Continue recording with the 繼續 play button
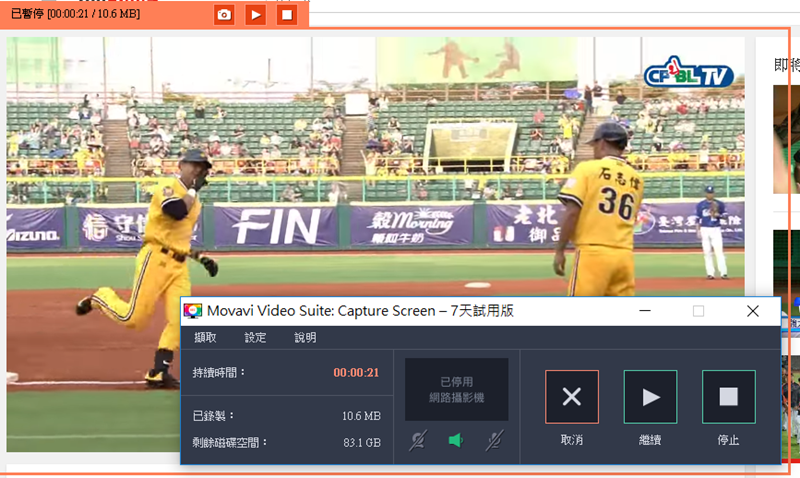This screenshot has height=478, width=800. [651, 396]
